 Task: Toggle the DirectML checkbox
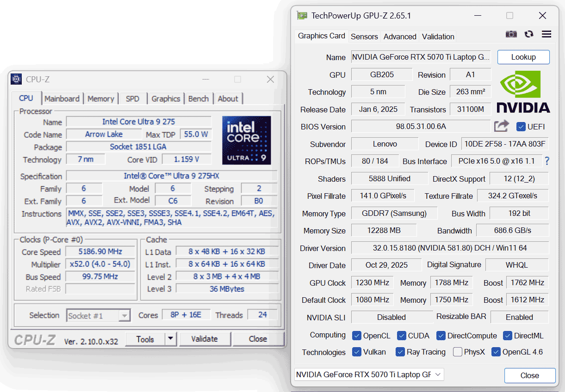point(508,336)
